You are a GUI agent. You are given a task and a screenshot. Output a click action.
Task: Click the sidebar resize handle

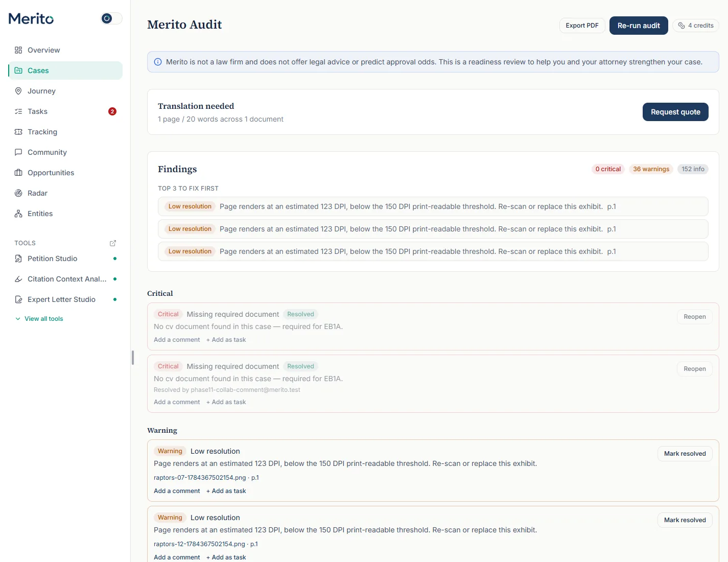coord(133,358)
